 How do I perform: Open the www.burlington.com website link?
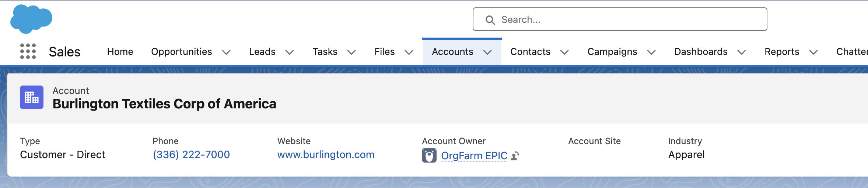click(326, 154)
